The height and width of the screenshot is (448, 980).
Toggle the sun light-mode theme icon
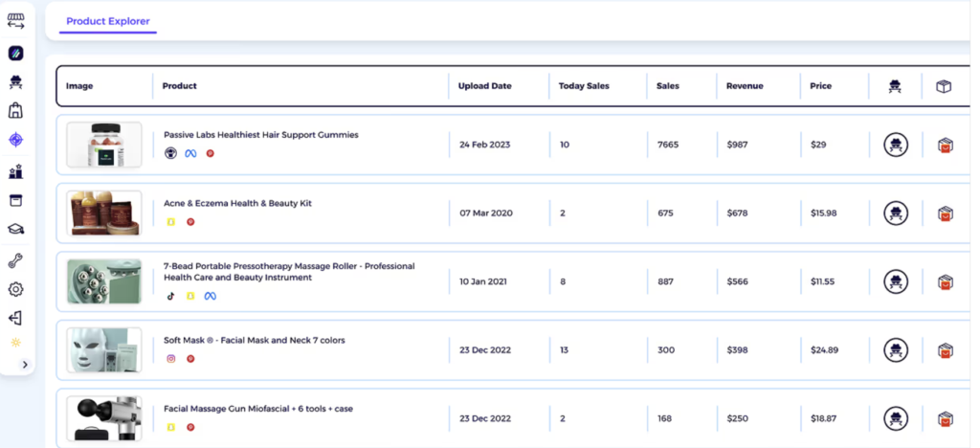coord(15,343)
